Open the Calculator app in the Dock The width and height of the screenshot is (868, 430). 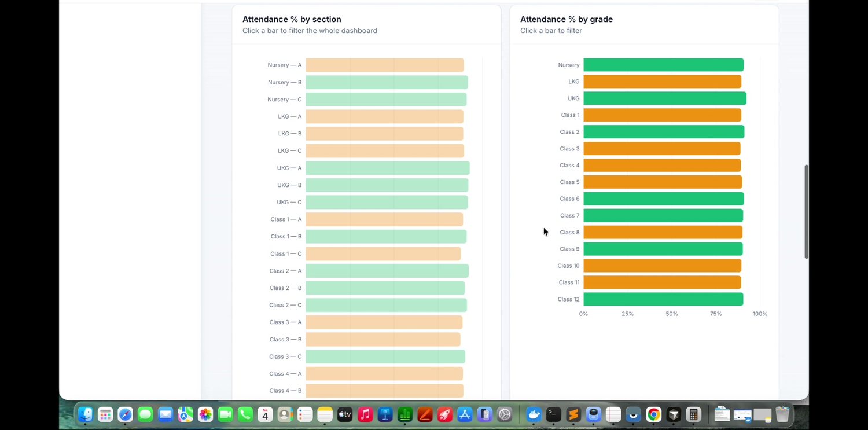(693, 414)
